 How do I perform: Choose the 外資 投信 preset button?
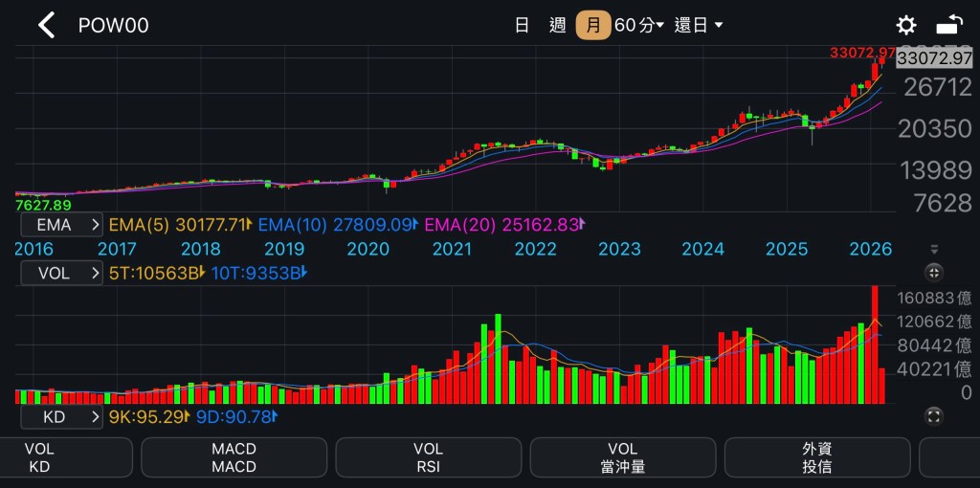(816, 457)
